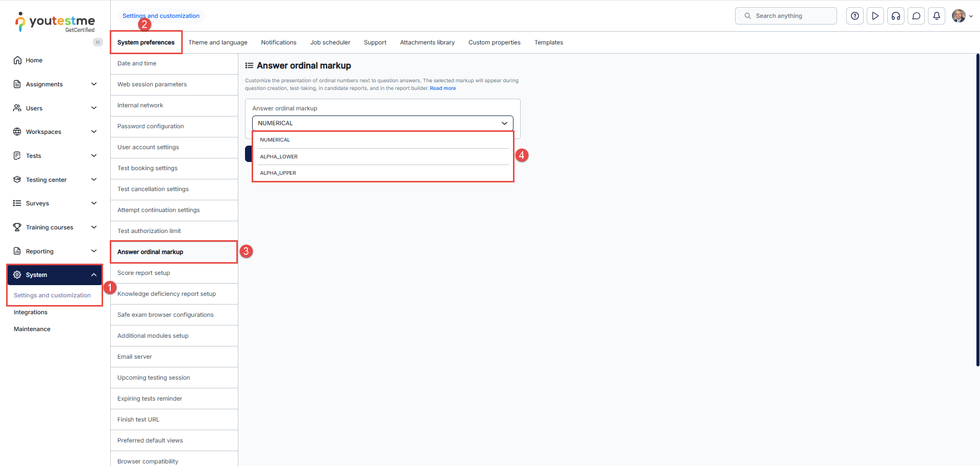This screenshot has height=466, width=980.
Task: Open the headset support icon
Action: tap(896, 16)
